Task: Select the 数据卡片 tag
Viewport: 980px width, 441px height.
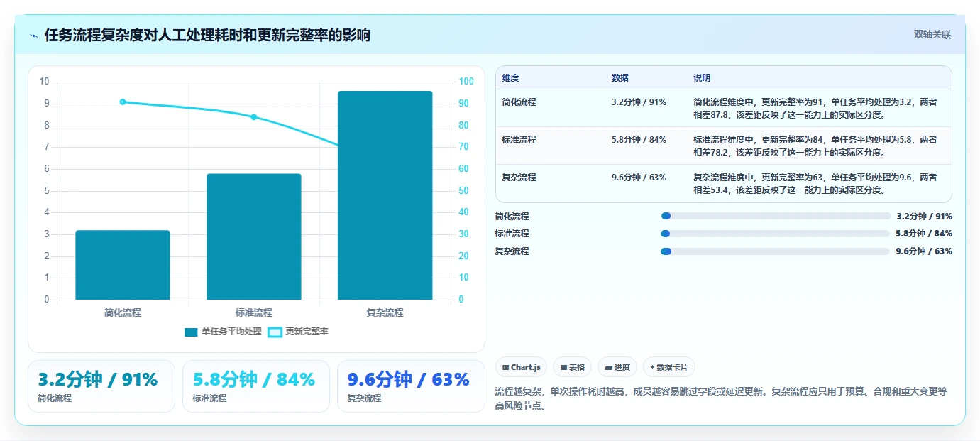Action: [x=669, y=367]
